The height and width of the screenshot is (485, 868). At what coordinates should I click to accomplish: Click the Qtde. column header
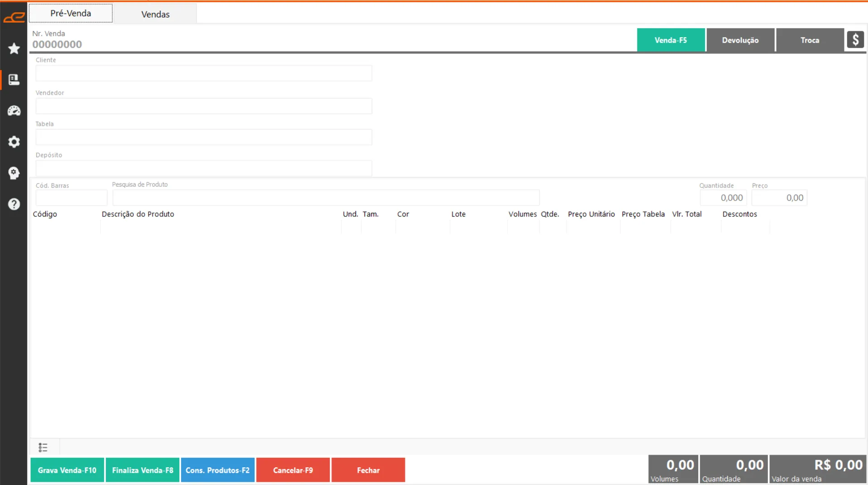[550, 214]
